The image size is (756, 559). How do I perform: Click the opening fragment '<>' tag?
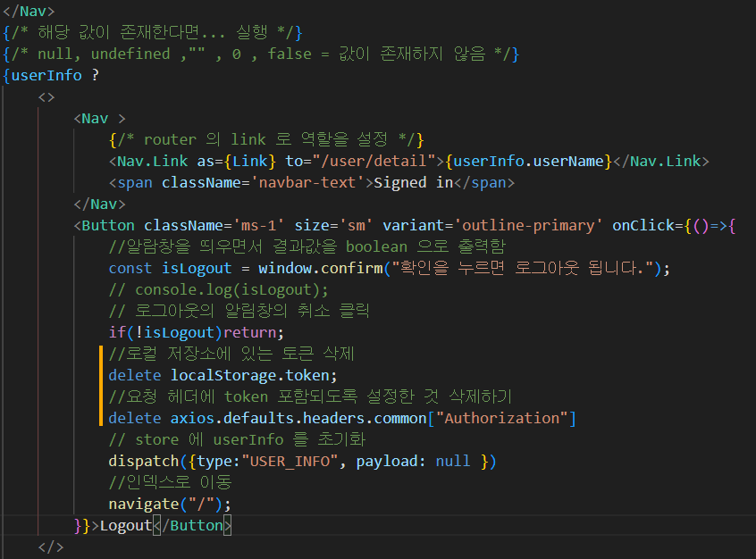[46, 96]
